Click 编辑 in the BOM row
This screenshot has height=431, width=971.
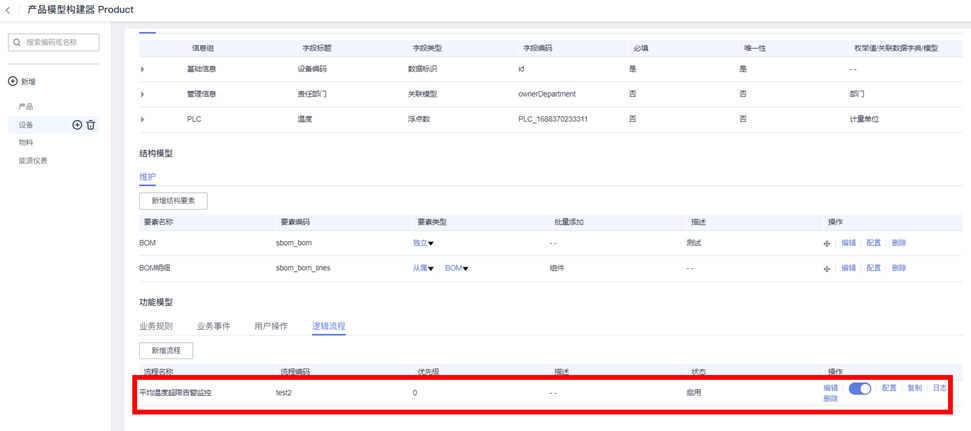848,243
